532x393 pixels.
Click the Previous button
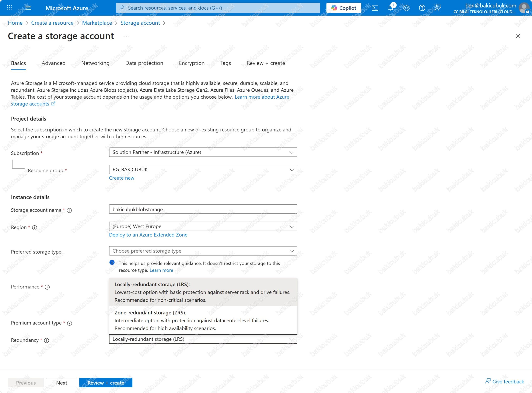point(26,383)
